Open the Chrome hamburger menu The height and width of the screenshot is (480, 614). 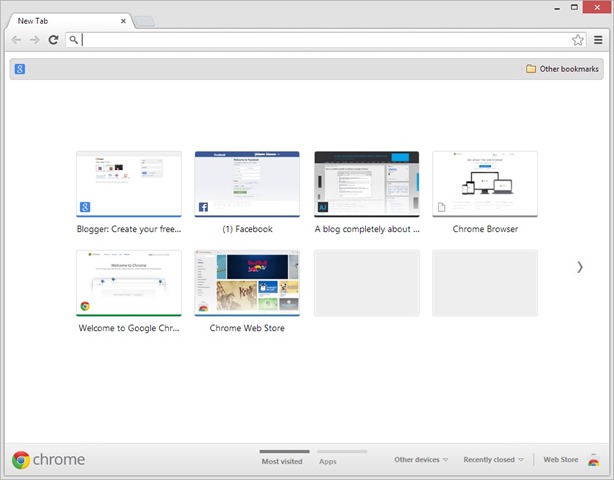point(598,40)
